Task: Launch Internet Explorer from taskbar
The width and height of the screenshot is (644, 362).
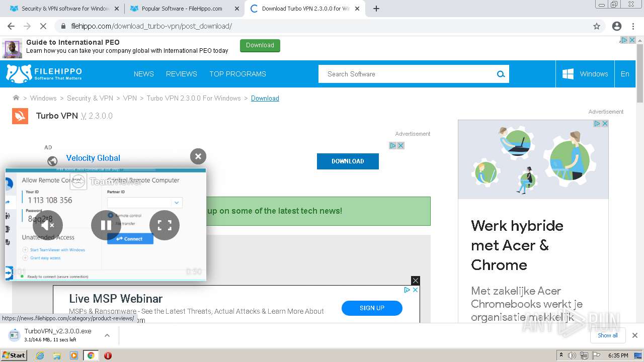Action: (40, 355)
